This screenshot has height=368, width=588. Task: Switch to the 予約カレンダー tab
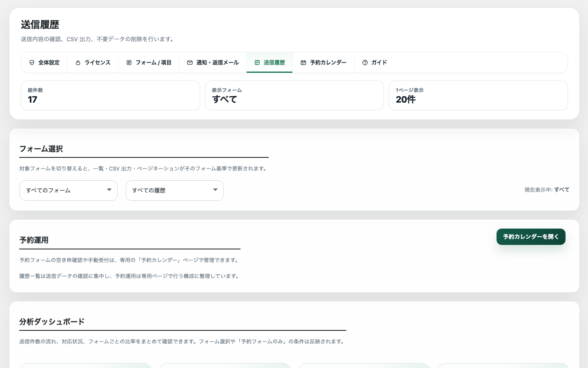click(323, 63)
